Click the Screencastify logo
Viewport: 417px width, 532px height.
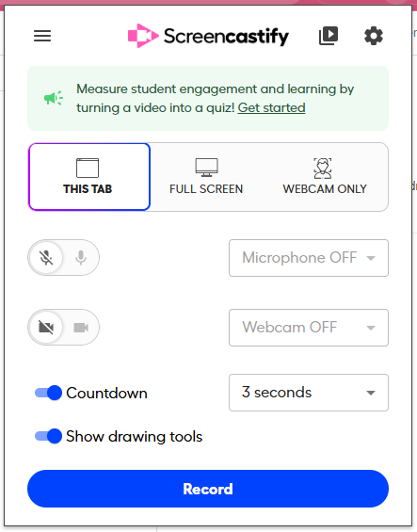(x=208, y=36)
